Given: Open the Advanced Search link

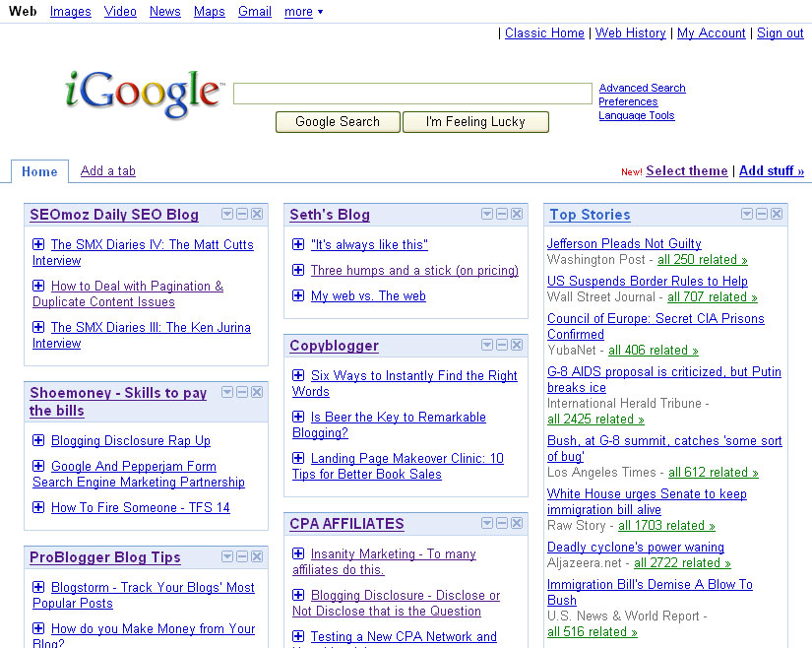Looking at the screenshot, I should pos(642,88).
